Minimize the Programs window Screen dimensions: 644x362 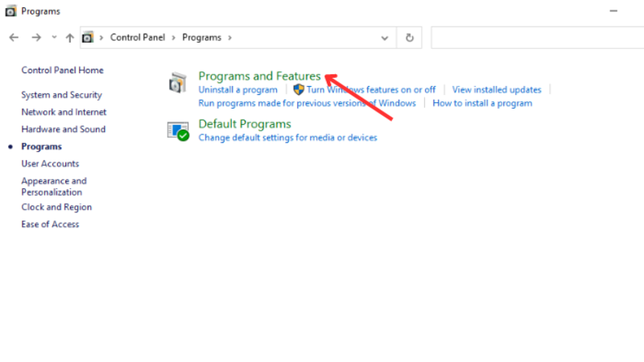pos(613,11)
